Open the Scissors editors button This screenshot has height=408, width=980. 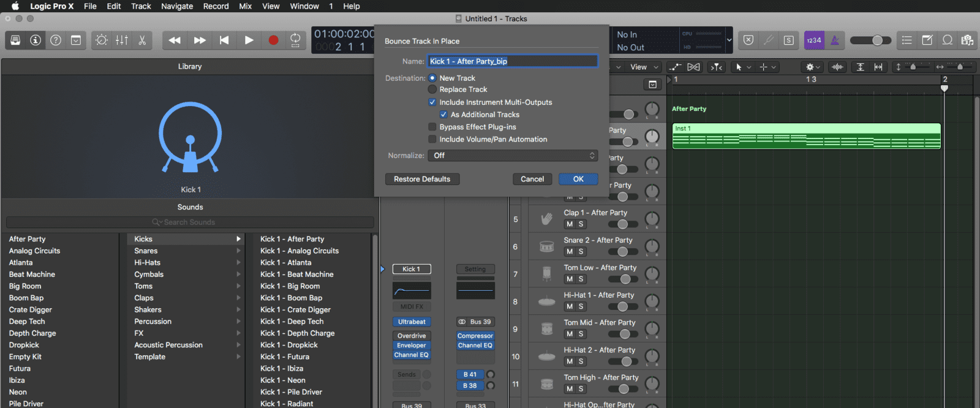coord(142,40)
